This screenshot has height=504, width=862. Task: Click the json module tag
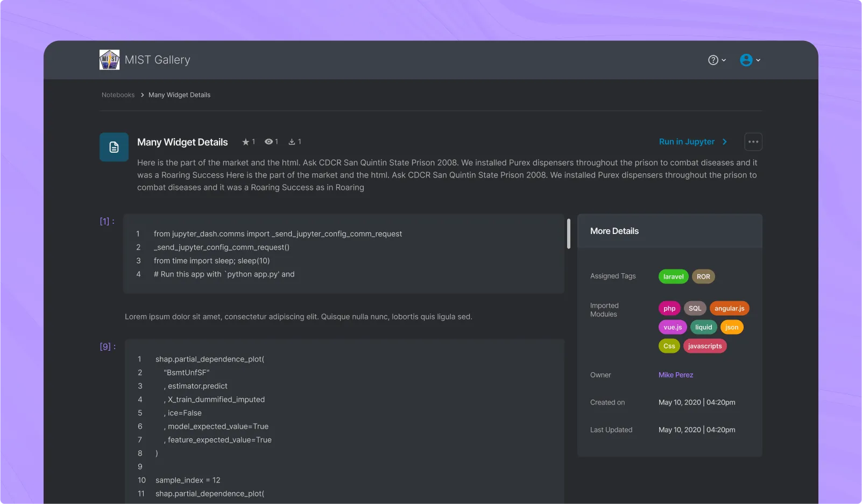pyautogui.click(x=732, y=327)
